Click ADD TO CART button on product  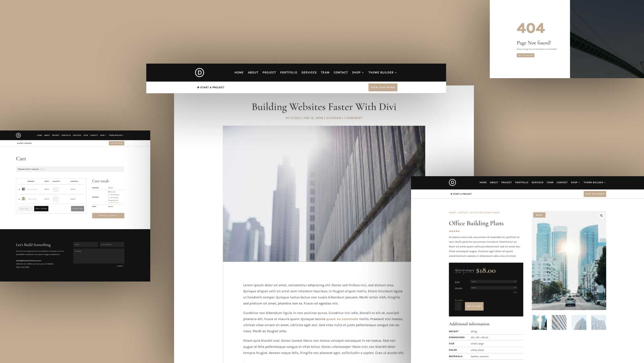pyautogui.click(x=474, y=307)
